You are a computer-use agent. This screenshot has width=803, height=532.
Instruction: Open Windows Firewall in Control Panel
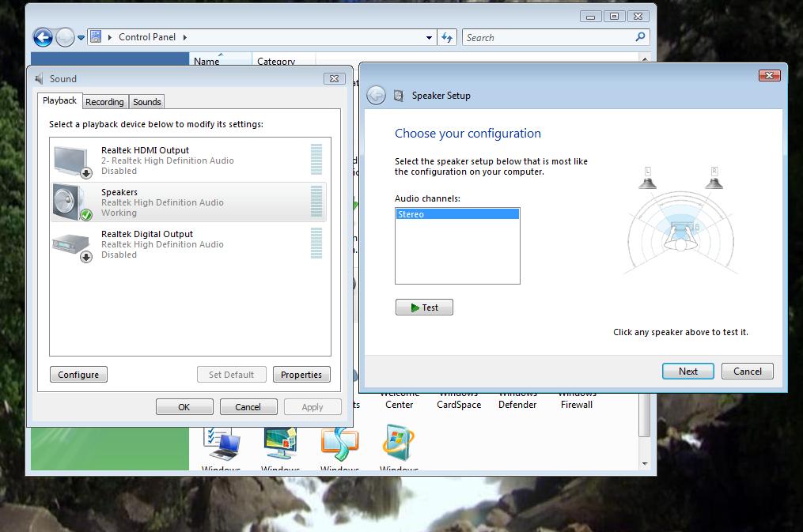pos(577,401)
